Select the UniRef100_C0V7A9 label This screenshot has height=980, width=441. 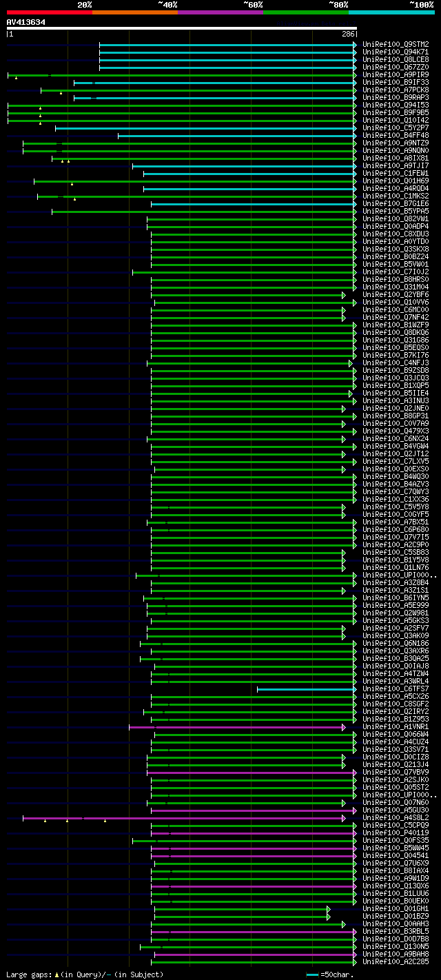396,424
